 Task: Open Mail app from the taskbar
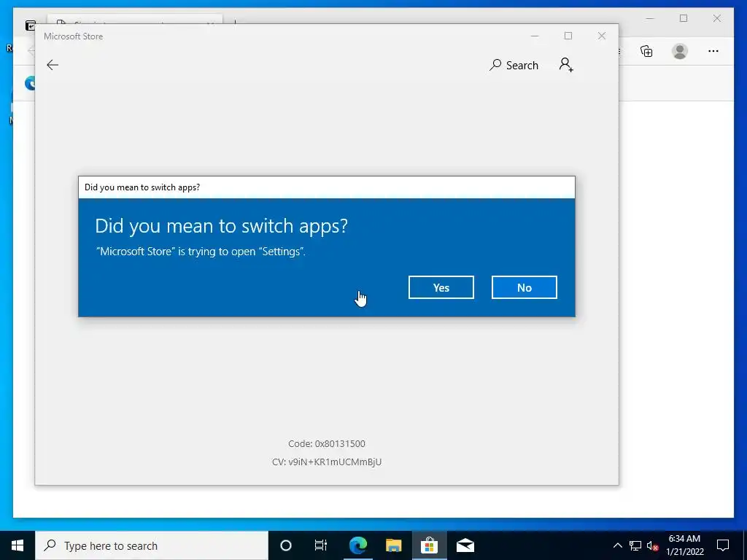tap(465, 545)
